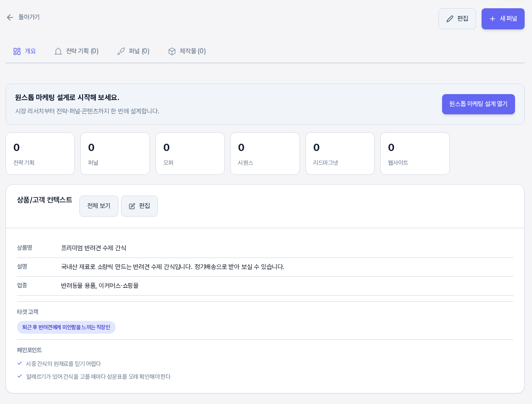Create a new funnel with 새 퍼널

(503, 19)
